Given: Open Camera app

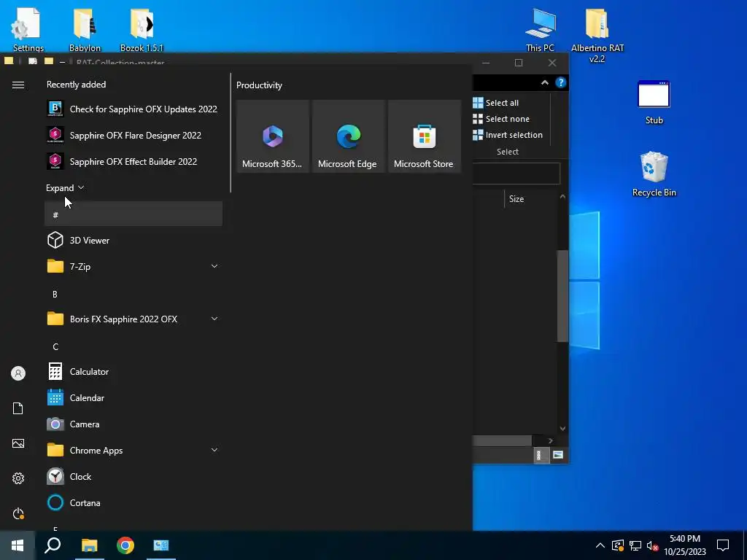Looking at the screenshot, I should coord(133,424).
